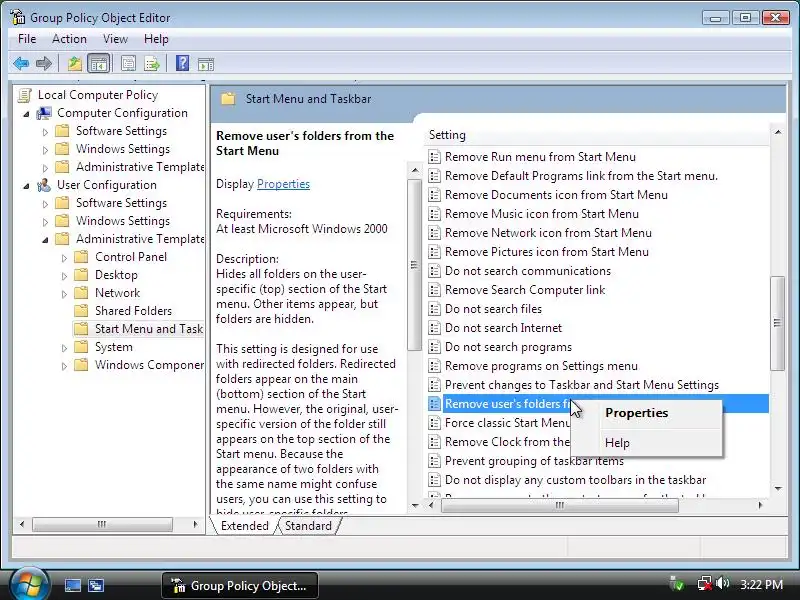Switch to the Extended tab
Viewport: 800px width, 600px height.
pyautogui.click(x=244, y=526)
